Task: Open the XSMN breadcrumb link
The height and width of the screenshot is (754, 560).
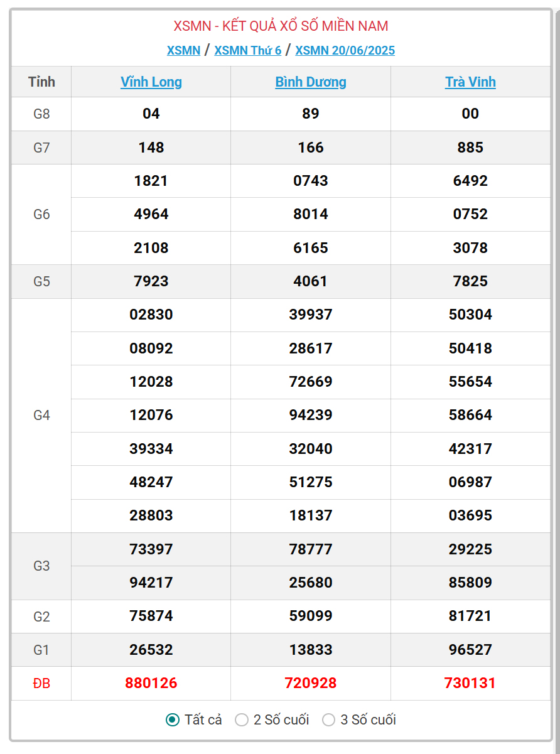Action: click(183, 50)
